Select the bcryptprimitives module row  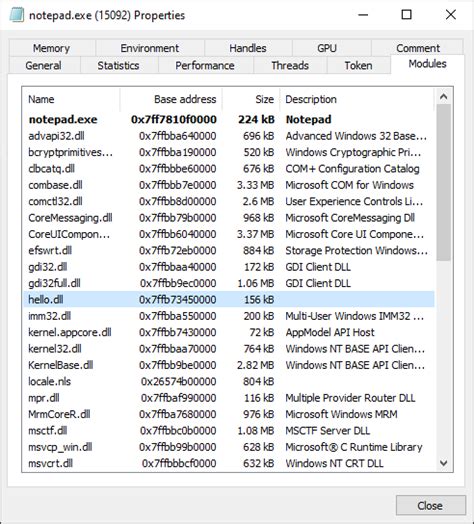point(229,152)
